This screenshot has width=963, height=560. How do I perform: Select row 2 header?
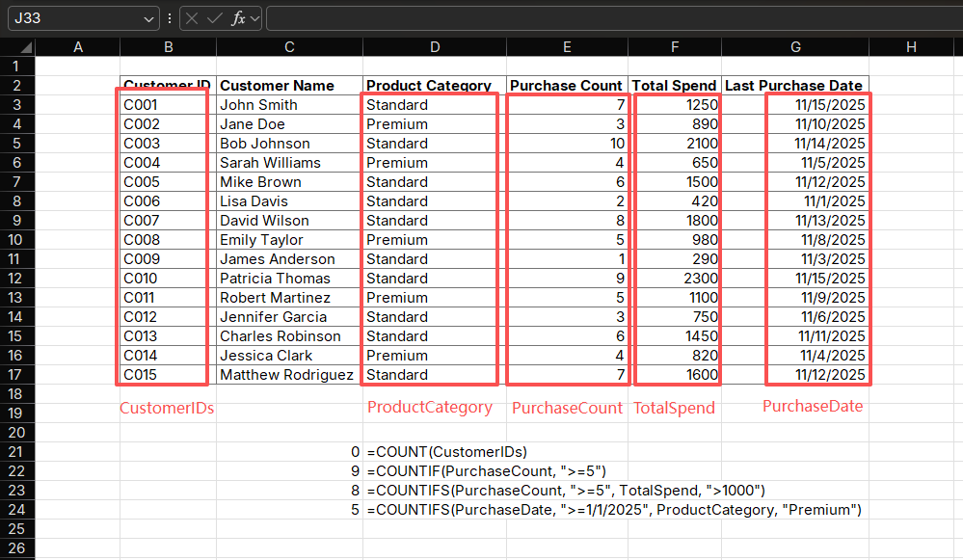(16, 86)
